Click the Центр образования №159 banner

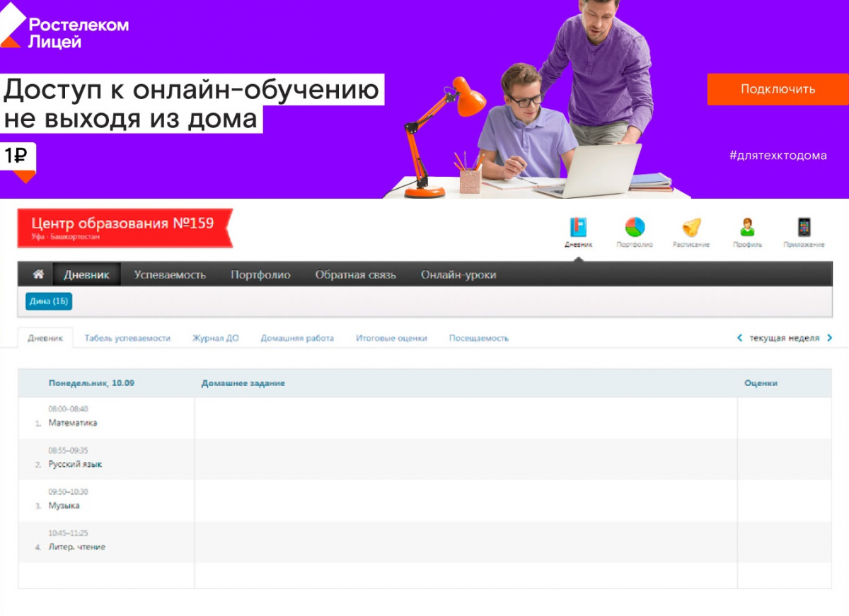125,228
